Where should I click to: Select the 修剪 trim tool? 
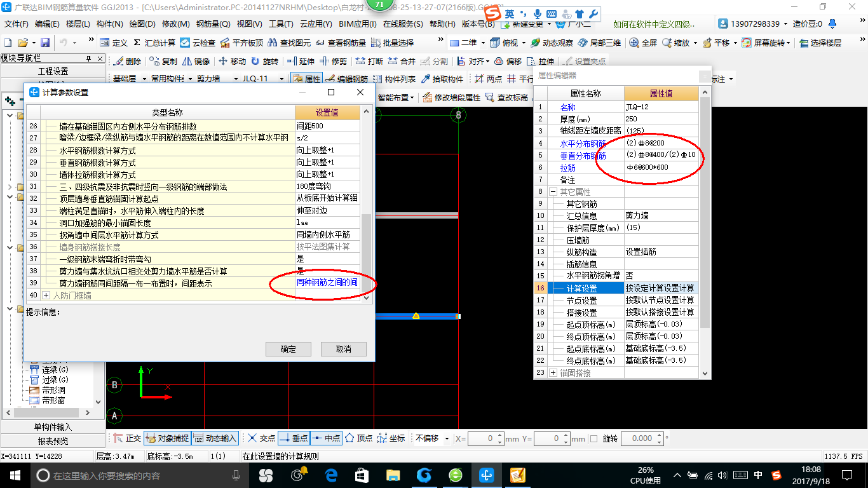click(x=334, y=62)
